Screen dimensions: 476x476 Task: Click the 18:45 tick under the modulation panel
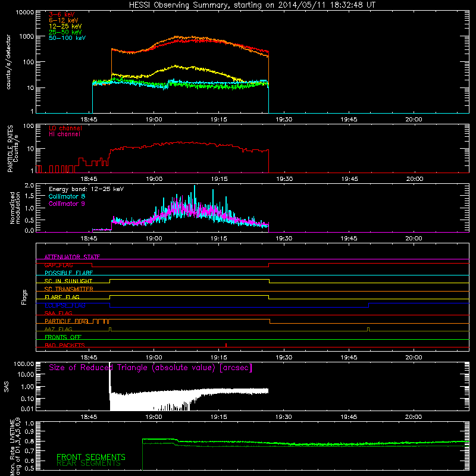(x=89, y=239)
